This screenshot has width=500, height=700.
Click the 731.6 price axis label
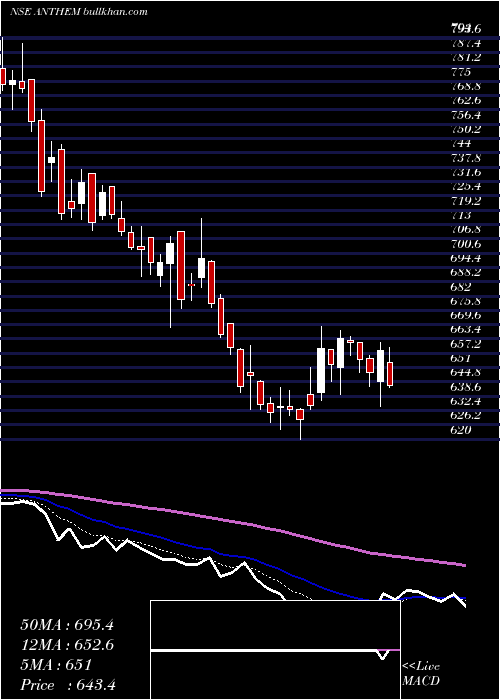pos(467,172)
